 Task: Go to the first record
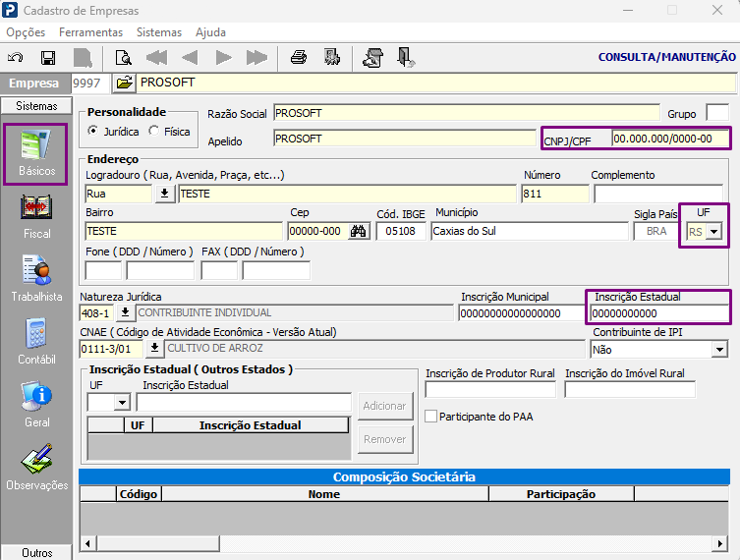[156, 58]
